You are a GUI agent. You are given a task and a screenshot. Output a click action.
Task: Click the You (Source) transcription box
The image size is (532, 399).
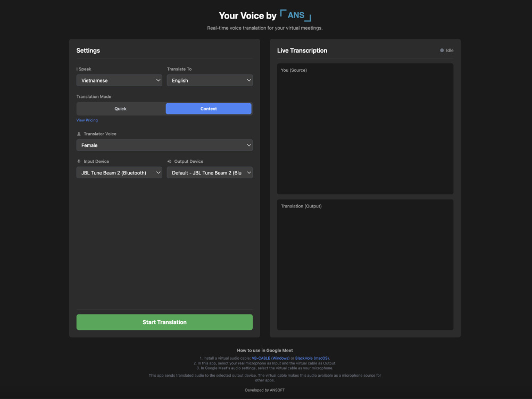click(x=365, y=129)
